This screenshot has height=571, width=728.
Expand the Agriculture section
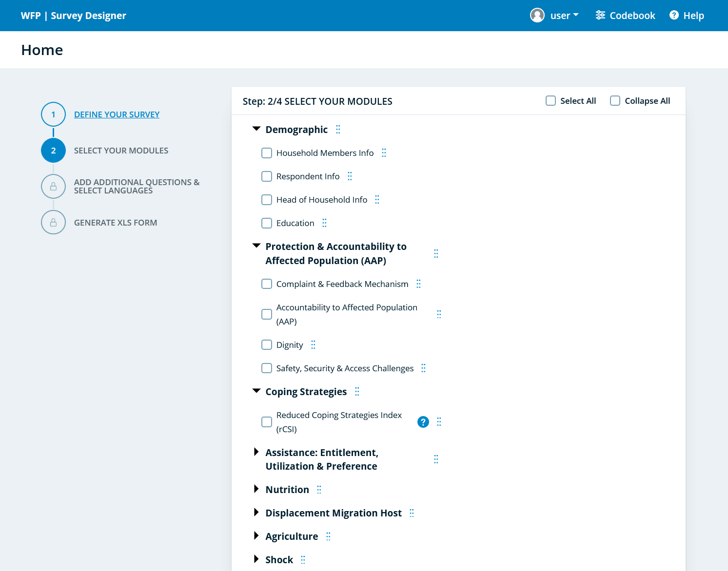tap(256, 536)
